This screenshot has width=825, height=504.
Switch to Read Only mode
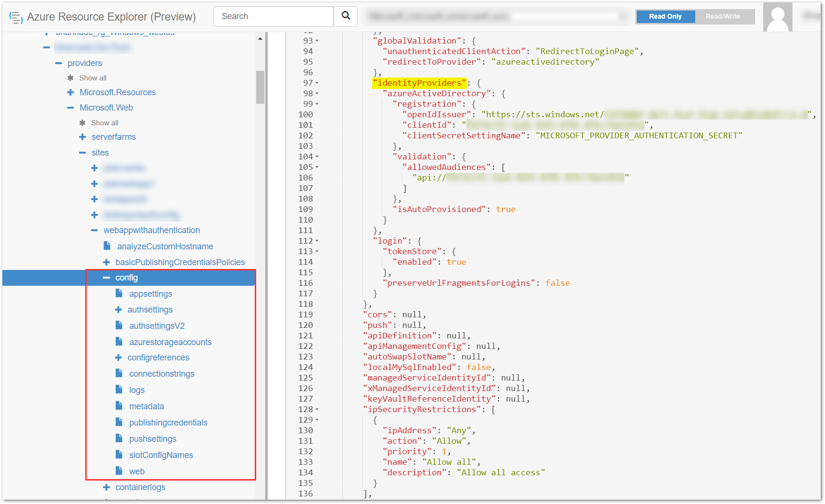click(x=665, y=16)
